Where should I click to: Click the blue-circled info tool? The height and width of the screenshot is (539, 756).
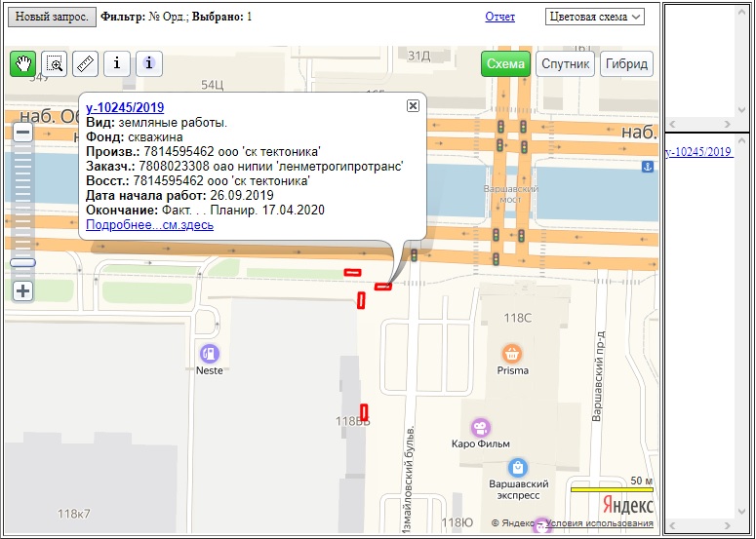coord(148,64)
